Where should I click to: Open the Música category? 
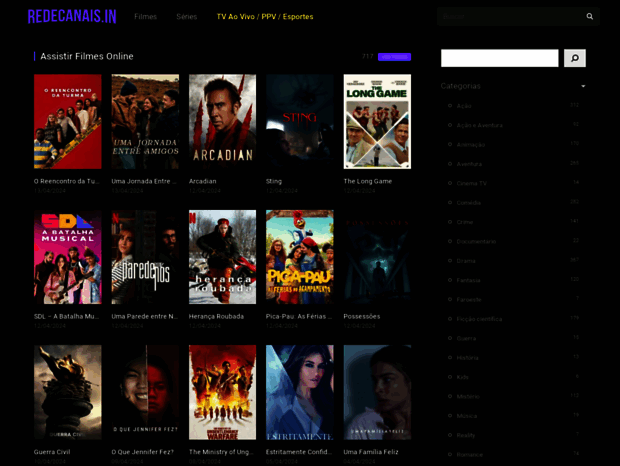tap(467, 416)
